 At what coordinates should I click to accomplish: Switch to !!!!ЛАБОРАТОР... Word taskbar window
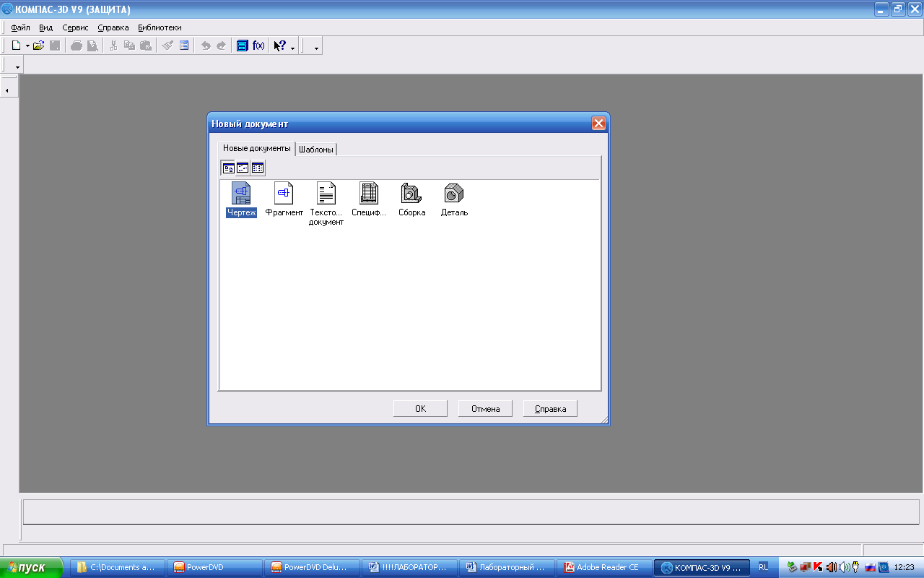pyautogui.click(x=409, y=567)
